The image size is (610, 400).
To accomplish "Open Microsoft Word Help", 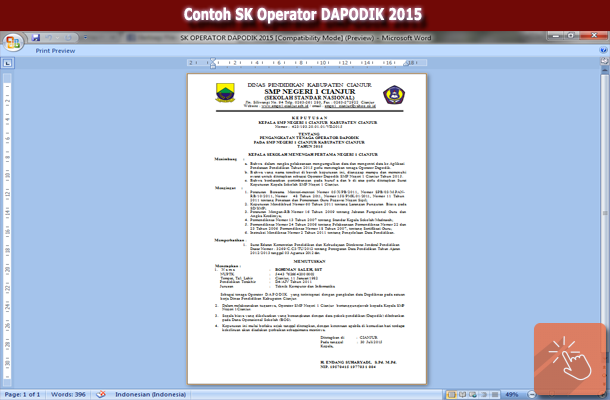I will point(603,50).
